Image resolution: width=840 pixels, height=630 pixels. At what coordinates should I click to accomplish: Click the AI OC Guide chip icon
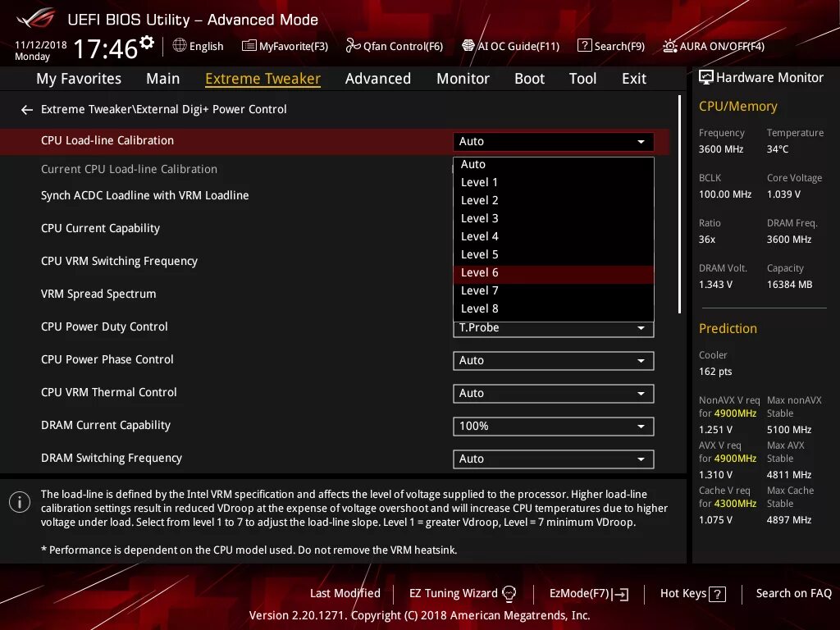[x=468, y=46]
